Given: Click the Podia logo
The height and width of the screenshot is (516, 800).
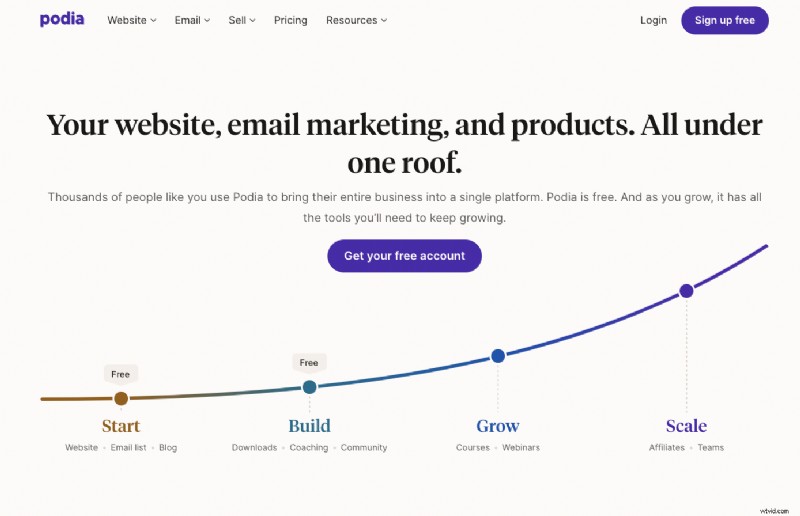Looking at the screenshot, I should click(62, 20).
